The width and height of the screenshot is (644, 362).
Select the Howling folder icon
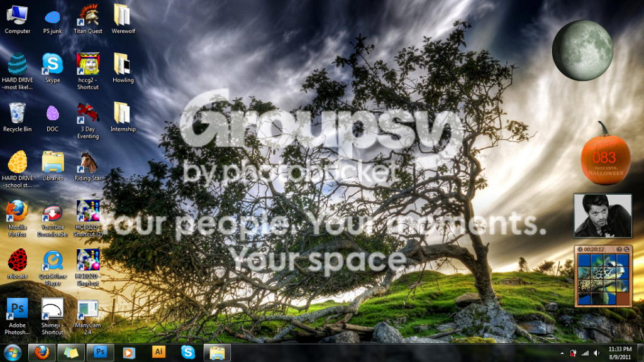(123, 68)
